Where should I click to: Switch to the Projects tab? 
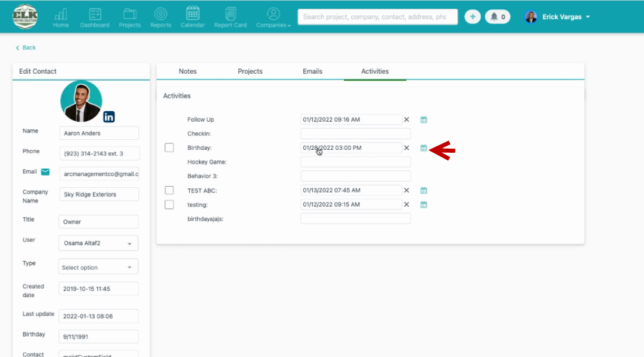coord(250,71)
